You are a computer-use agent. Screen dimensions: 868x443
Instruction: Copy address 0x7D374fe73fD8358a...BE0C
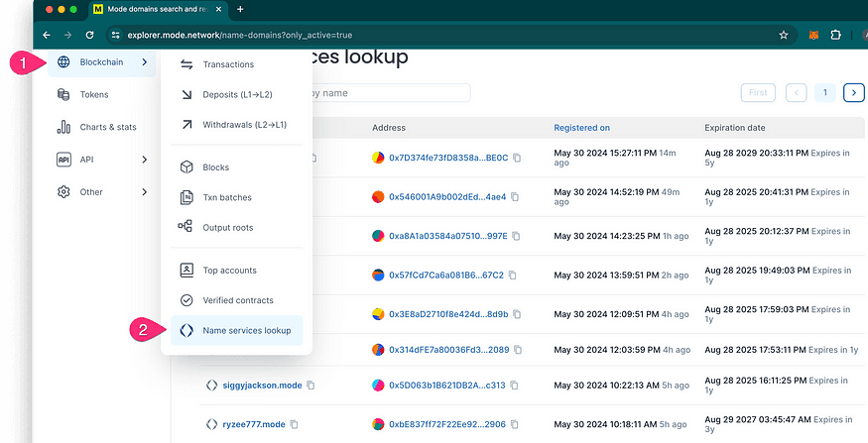click(x=517, y=158)
